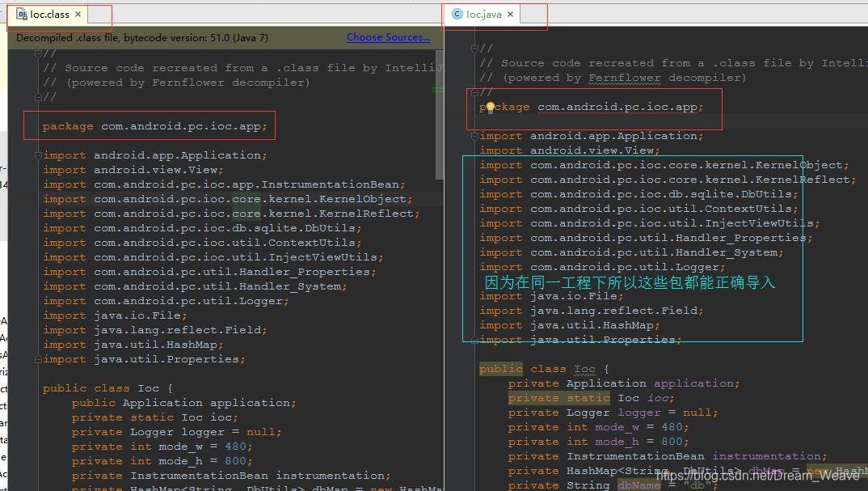Click the KernelReflect import in Ioc.java
The image size is (868, 491).
(668, 180)
